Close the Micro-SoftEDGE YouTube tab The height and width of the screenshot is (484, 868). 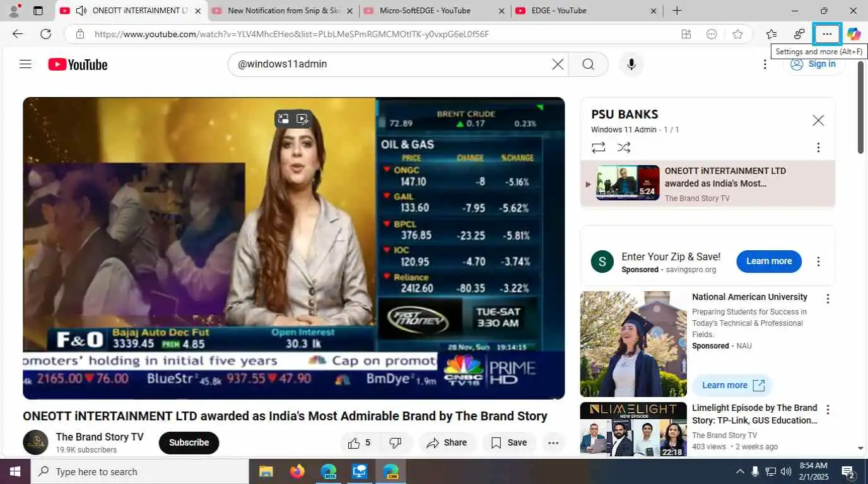click(x=501, y=11)
